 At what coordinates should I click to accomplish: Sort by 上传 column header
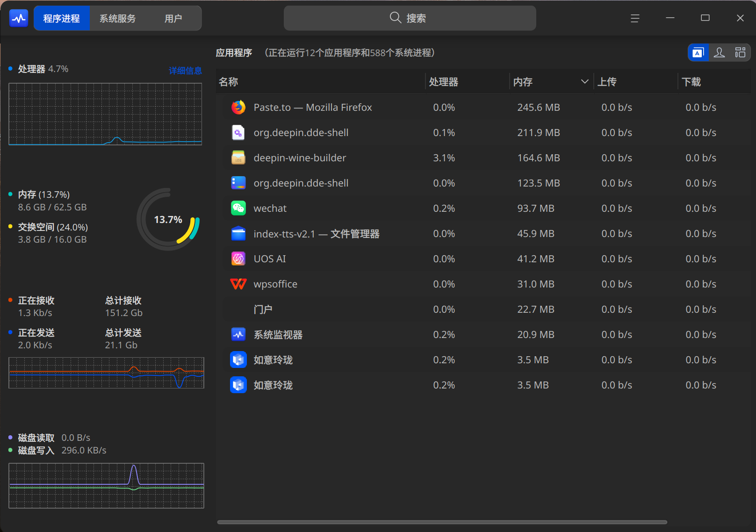coord(635,82)
